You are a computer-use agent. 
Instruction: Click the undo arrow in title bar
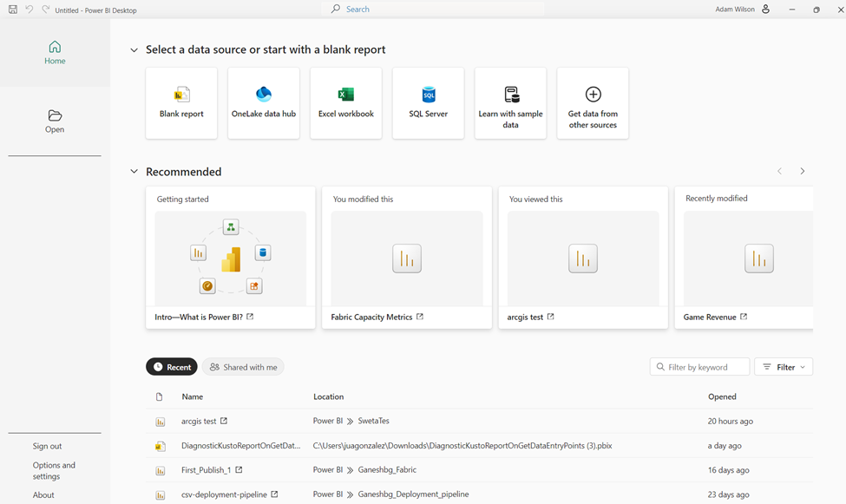pyautogui.click(x=30, y=10)
